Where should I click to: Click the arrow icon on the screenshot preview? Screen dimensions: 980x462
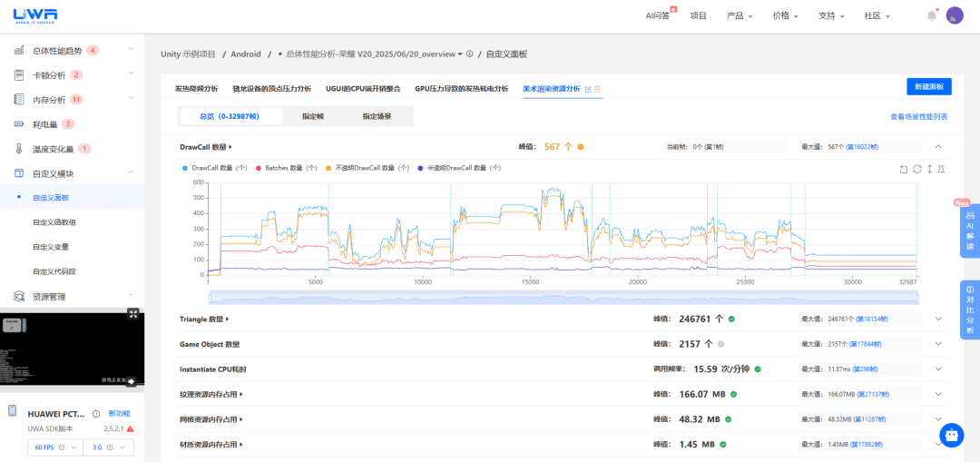point(132,380)
